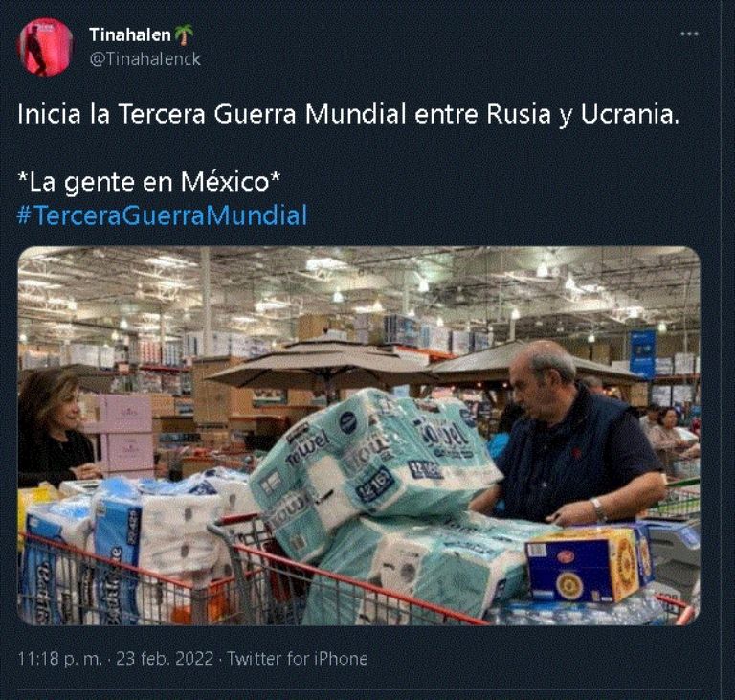Click the man in the navy vest in photo
735x700 pixels.
point(574,434)
